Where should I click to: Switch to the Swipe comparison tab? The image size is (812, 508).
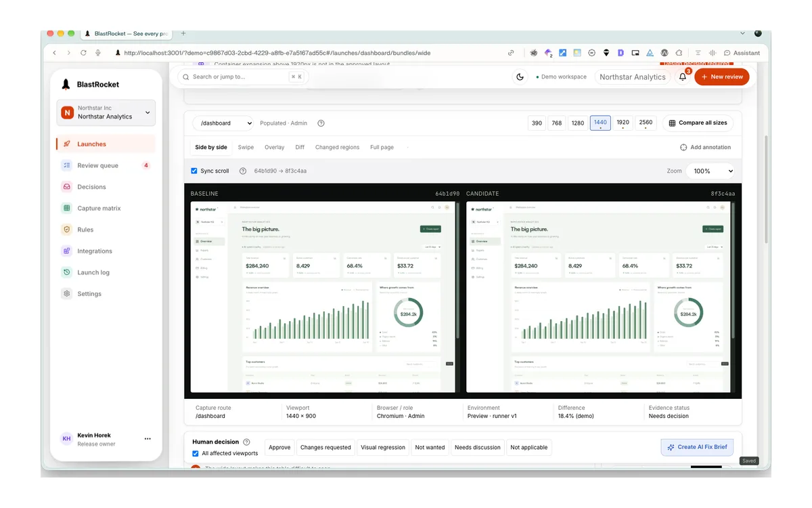coord(246,147)
